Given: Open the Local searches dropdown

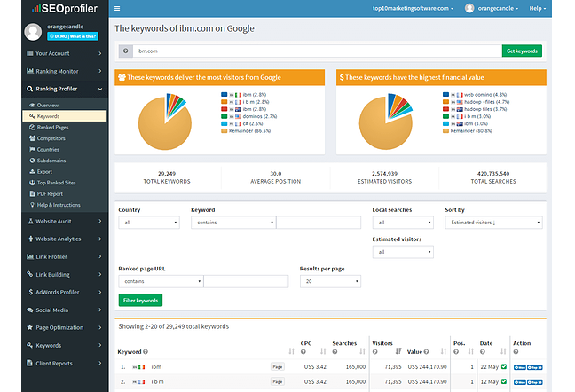Looking at the screenshot, I should point(403,223).
